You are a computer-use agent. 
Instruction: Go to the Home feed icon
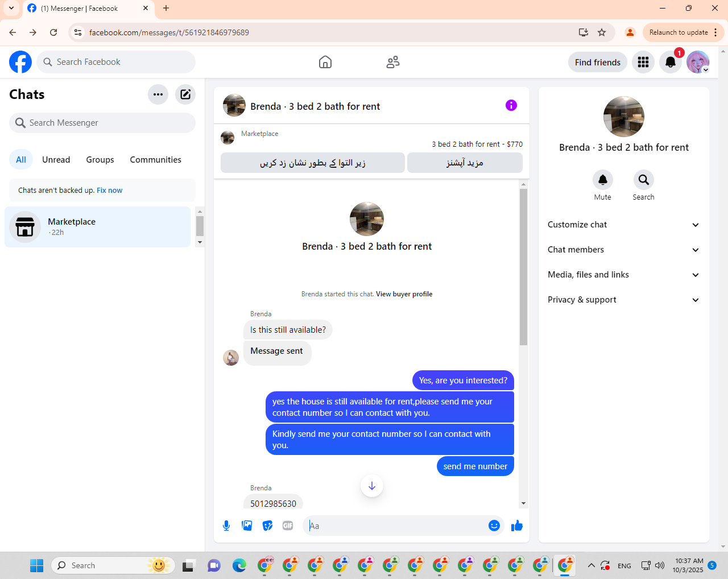pos(325,62)
